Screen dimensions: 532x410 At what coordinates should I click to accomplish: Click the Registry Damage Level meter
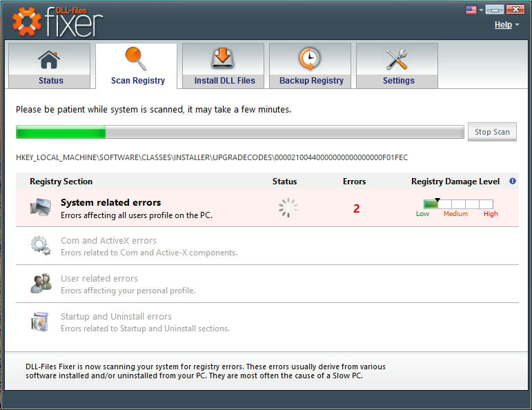click(x=458, y=204)
